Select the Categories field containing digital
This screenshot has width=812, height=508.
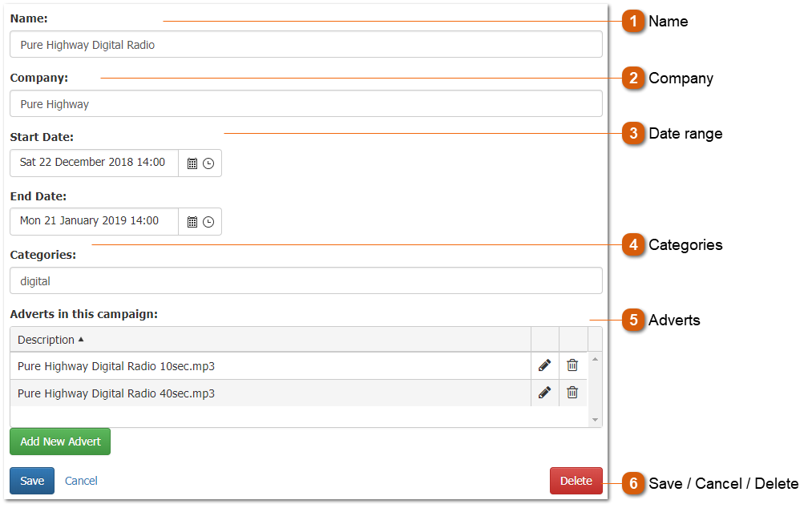[305, 281]
